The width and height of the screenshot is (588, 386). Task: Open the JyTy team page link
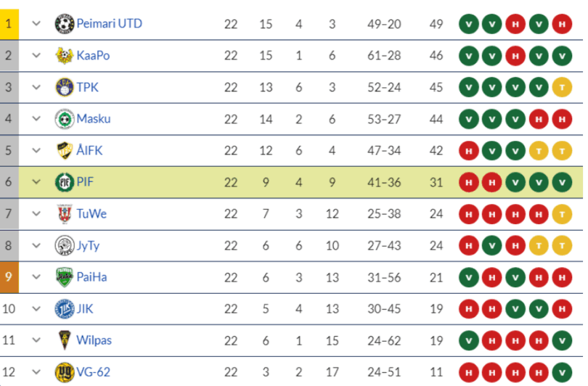click(88, 246)
